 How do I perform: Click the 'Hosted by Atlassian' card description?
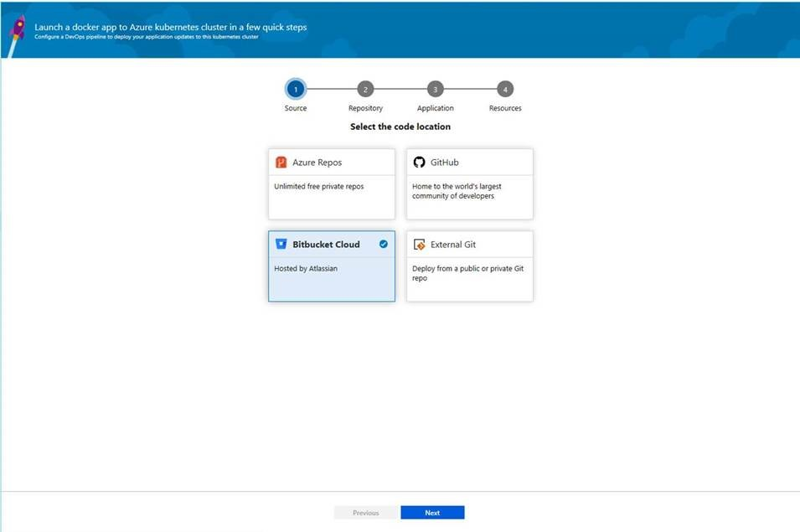[x=306, y=268]
